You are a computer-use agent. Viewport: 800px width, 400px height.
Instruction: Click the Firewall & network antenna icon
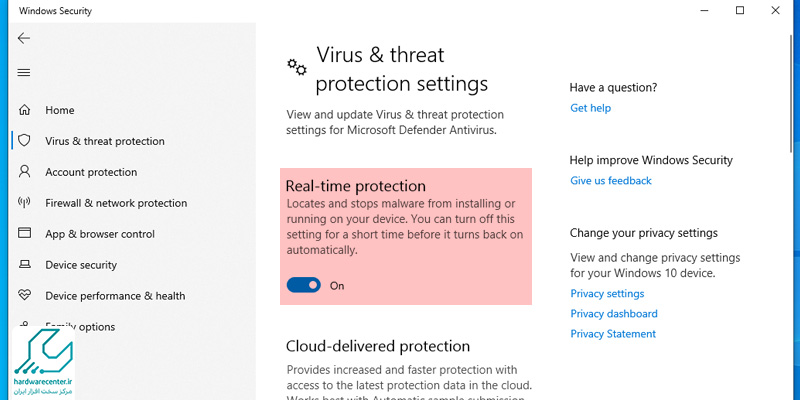coord(24,203)
